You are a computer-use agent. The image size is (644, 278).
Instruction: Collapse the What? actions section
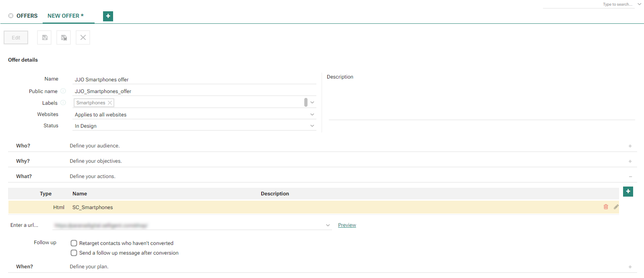630,176
